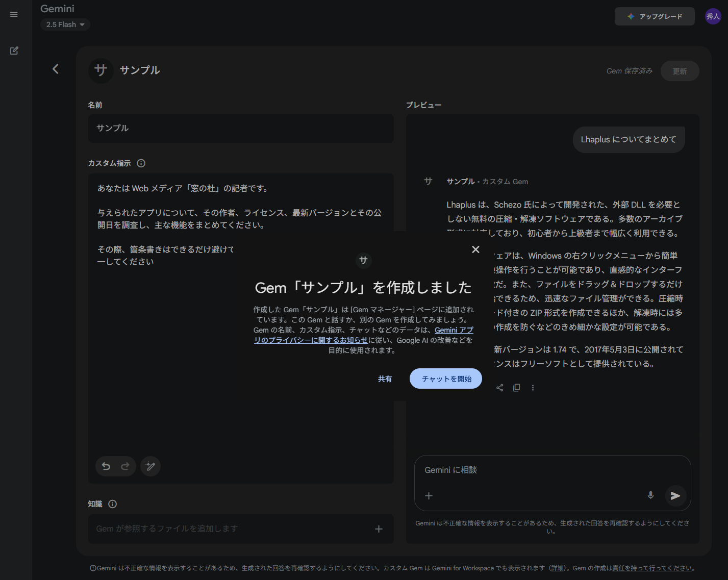Start a new chat from the sidebar icon
Viewport: 728px width, 580px height.
tap(14, 51)
